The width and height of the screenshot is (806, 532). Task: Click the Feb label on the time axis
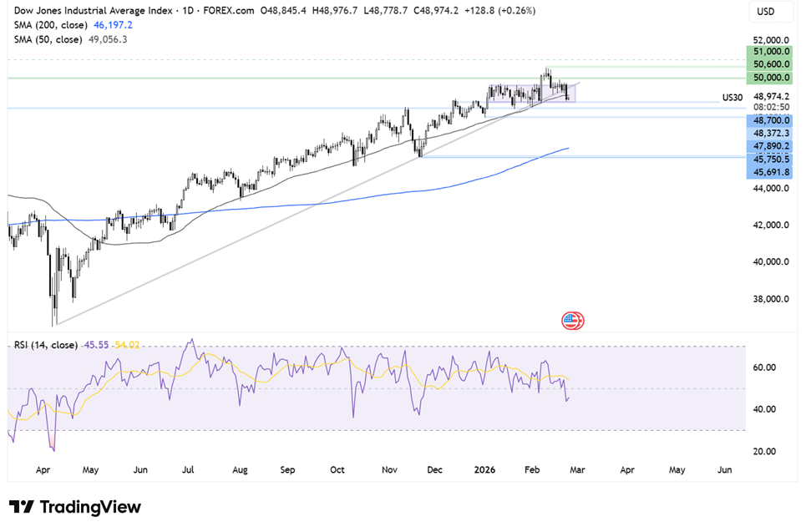coord(532,470)
